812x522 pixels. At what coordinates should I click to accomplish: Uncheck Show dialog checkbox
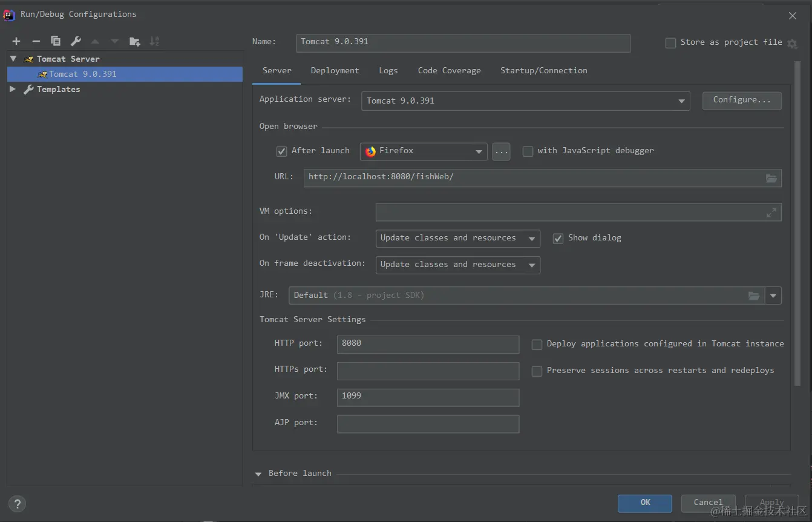pos(558,239)
